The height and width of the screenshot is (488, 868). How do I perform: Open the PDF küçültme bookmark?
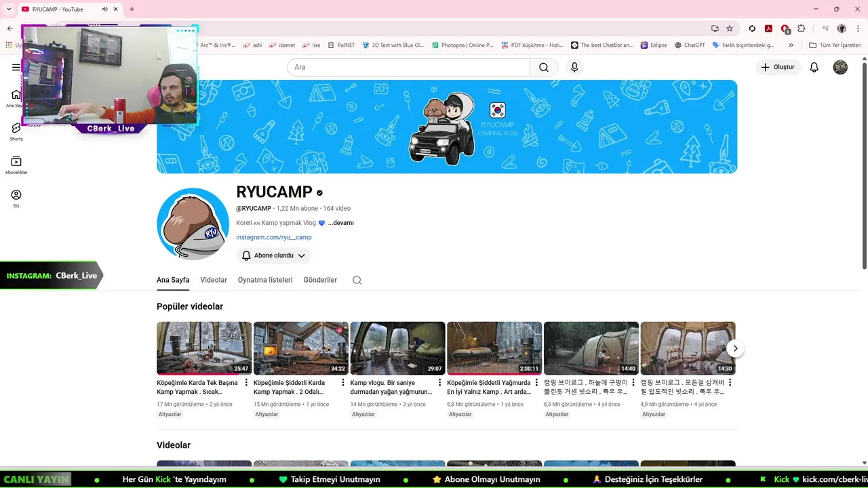(x=533, y=45)
